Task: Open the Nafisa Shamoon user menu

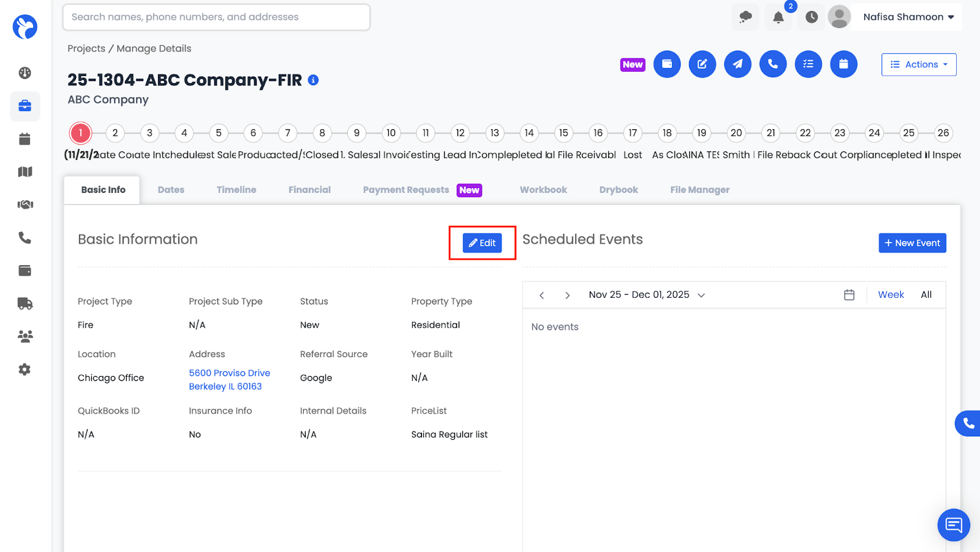Action: (x=908, y=17)
